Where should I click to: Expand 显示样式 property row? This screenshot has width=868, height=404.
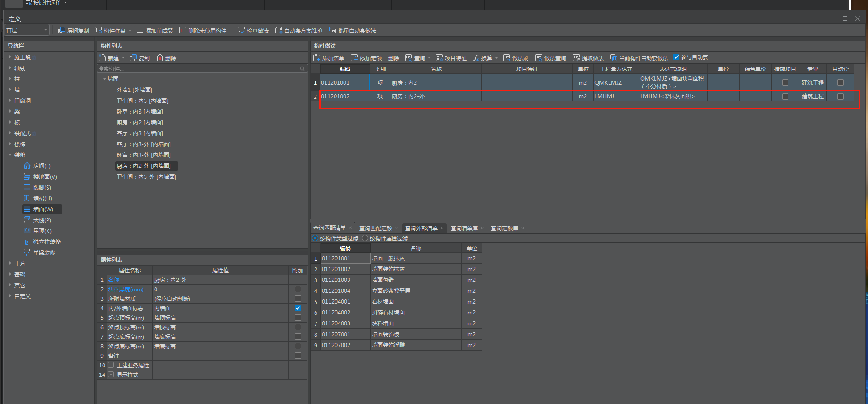[111, 375]
